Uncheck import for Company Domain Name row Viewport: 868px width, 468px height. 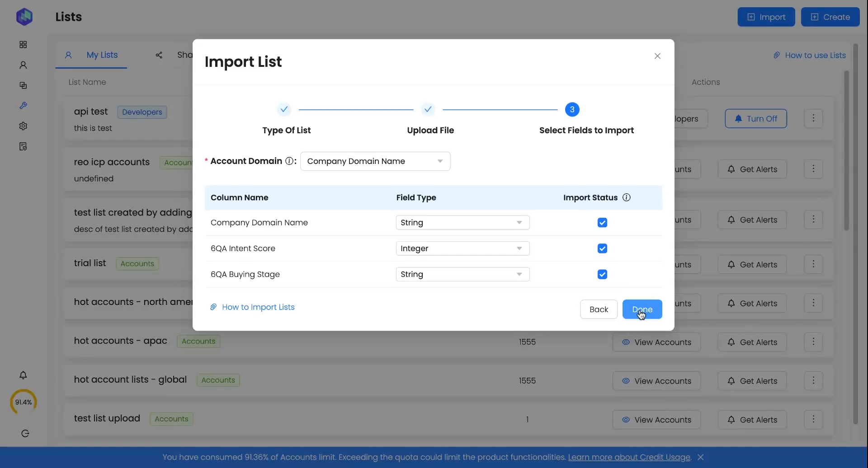coord(602,223)
